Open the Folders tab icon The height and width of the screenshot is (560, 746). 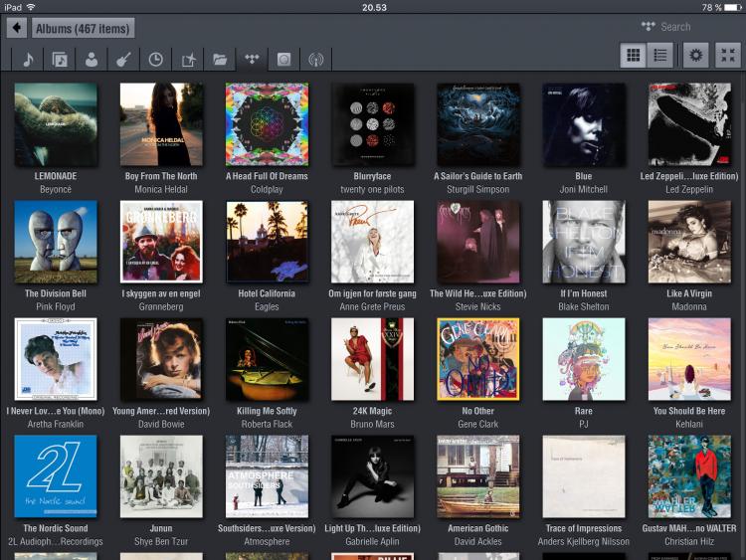pos(220,60)
